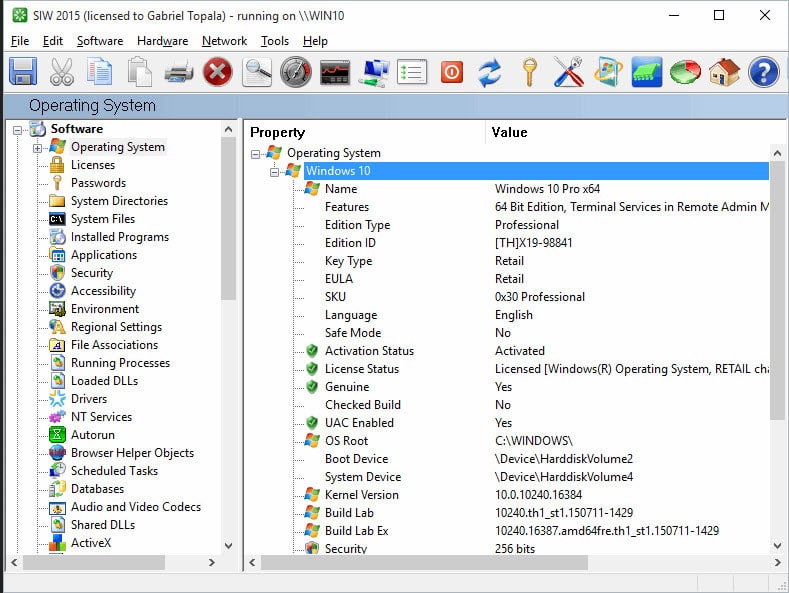
Task: Click the Save floppy disk toolbar icon
Action: click(x=23, y=72)
